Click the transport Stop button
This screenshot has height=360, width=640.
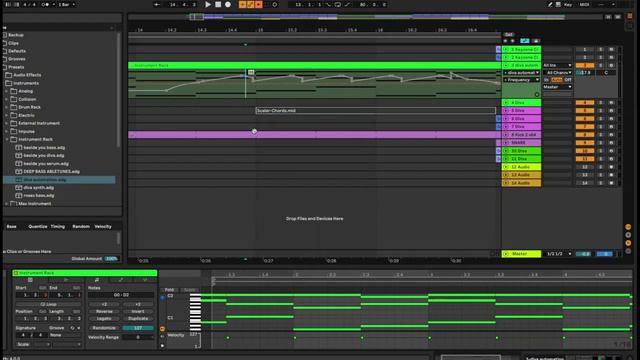(x=218, y=4)
